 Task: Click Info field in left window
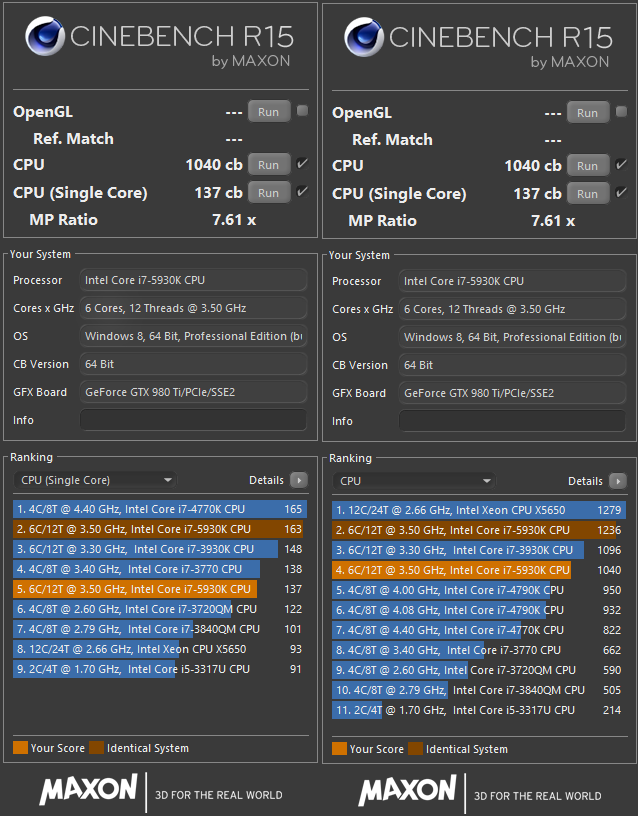click(x=193, y=419)
